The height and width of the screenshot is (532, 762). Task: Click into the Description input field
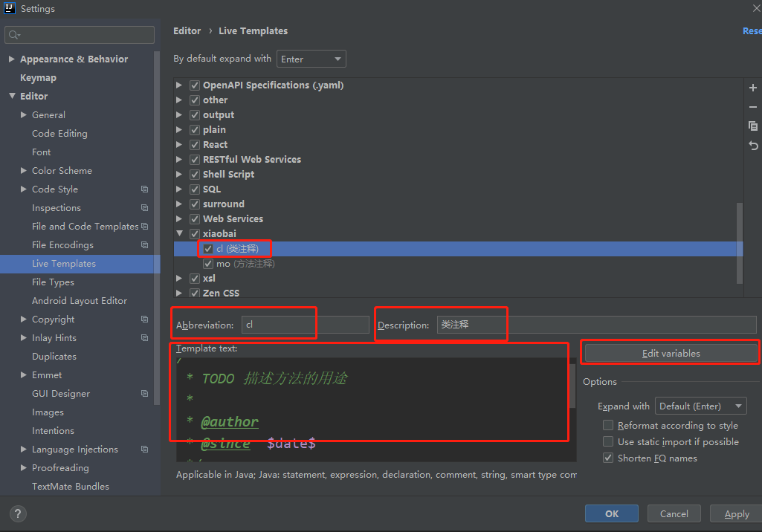[x=596, y=325]
